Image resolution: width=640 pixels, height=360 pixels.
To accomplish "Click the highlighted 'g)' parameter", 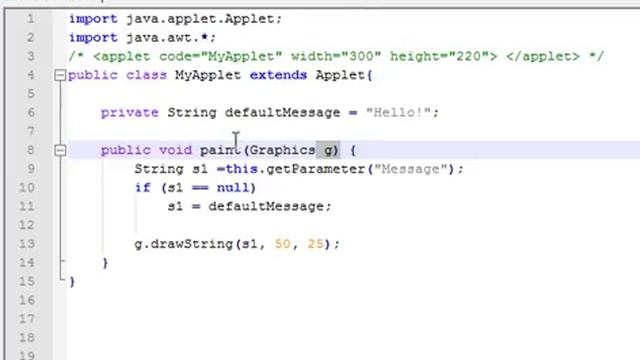I will click(x=331, y=151).
